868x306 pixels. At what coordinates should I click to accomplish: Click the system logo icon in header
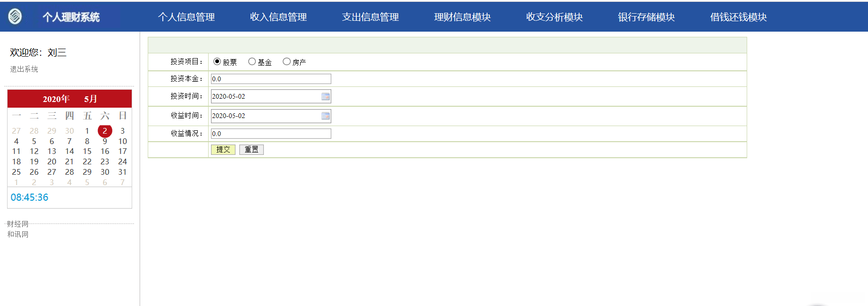(15, 17)
